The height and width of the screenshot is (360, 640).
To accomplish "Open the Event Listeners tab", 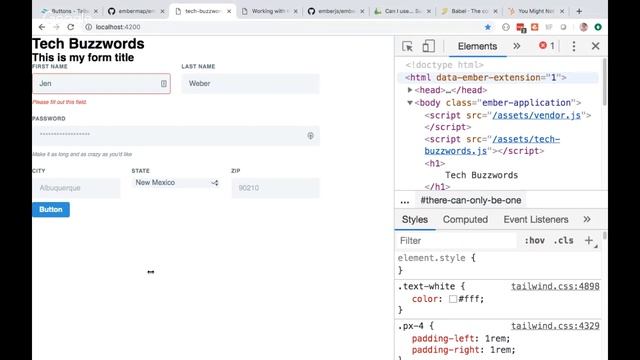I will pyautogui.click(x=536, y=220).
